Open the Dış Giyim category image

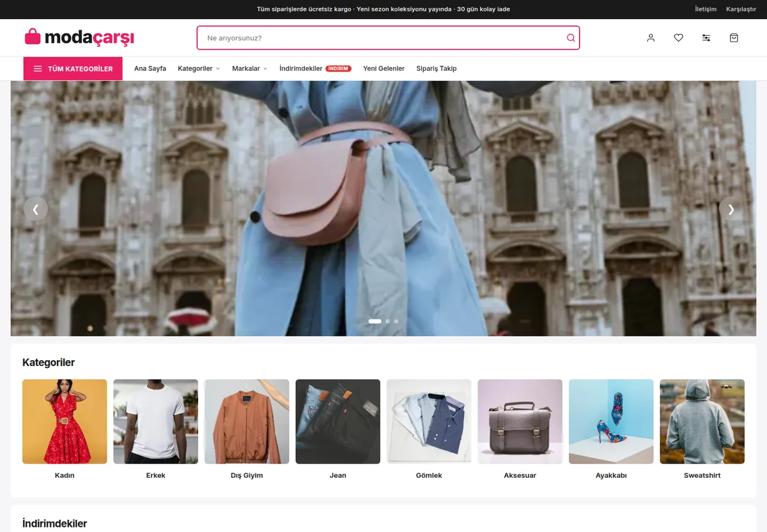click(x=247, y=422)
